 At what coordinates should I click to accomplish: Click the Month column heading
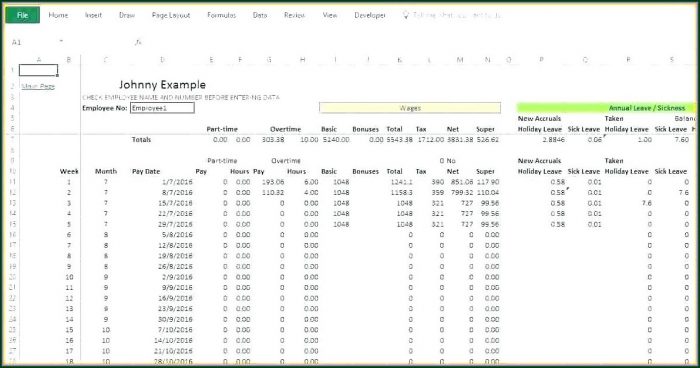pyautogui.click(x=106, y=171)
